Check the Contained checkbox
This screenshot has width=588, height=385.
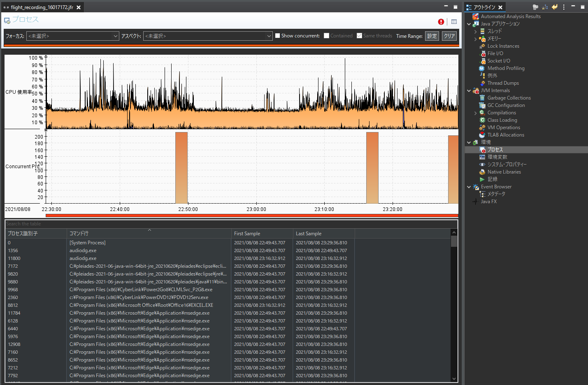coord(325,36)
